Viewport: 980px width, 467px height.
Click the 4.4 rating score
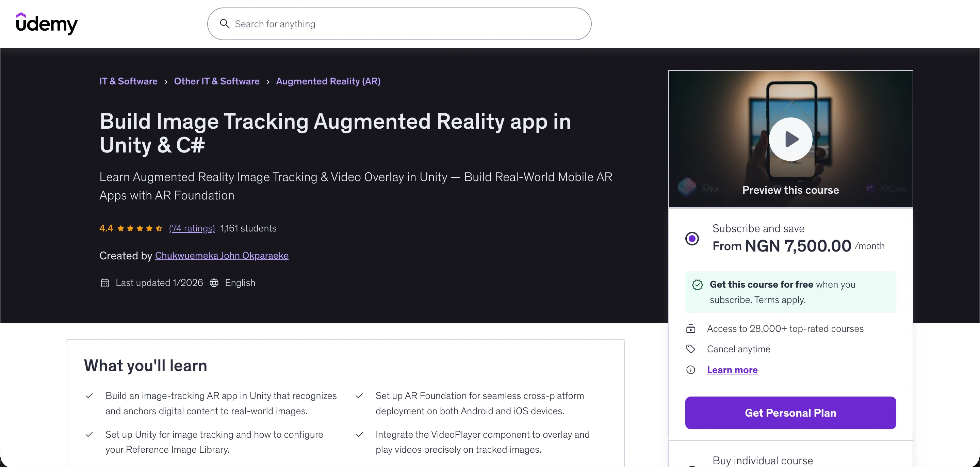(x=106, y=228)
